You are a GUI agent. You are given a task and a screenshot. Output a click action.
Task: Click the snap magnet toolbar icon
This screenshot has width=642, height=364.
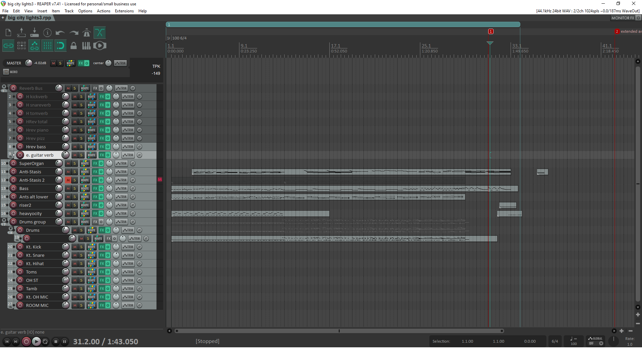coord(60,46)
